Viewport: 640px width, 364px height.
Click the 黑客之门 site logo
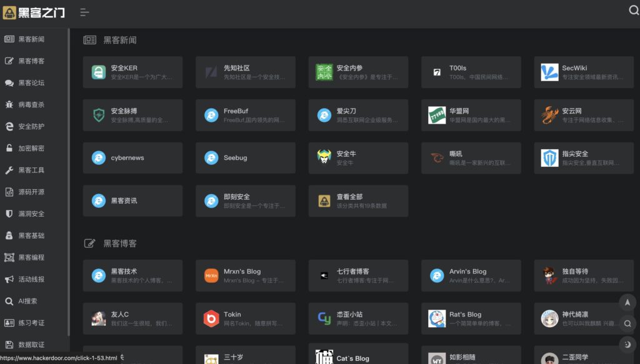point(34,12)
